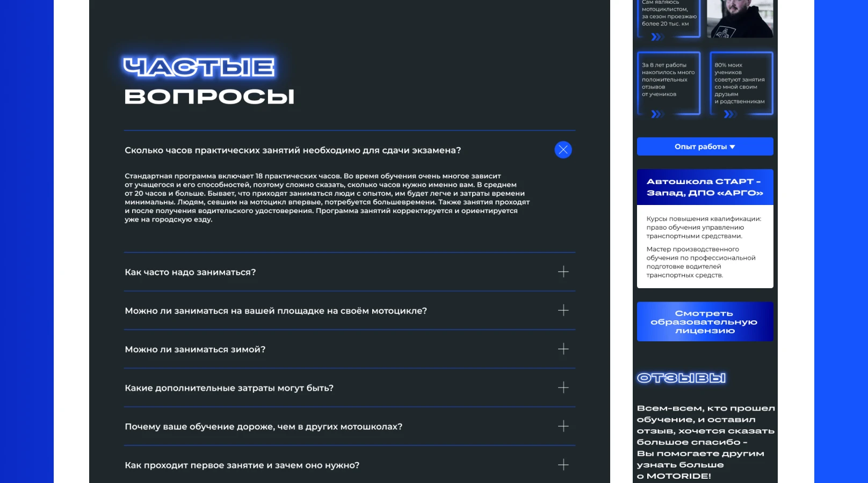
Task: Open the "Опыт работы" dropdown
Action: click(x=705, y=146)
